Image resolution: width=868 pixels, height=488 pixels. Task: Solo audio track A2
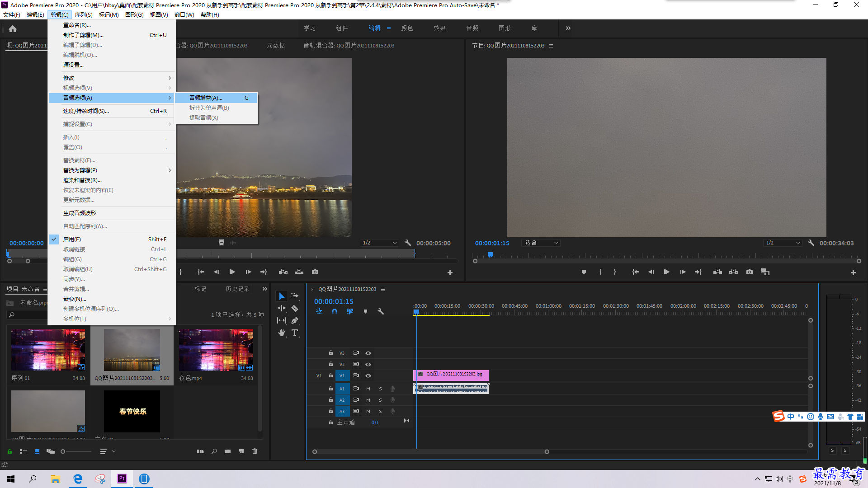pos(380,400)
